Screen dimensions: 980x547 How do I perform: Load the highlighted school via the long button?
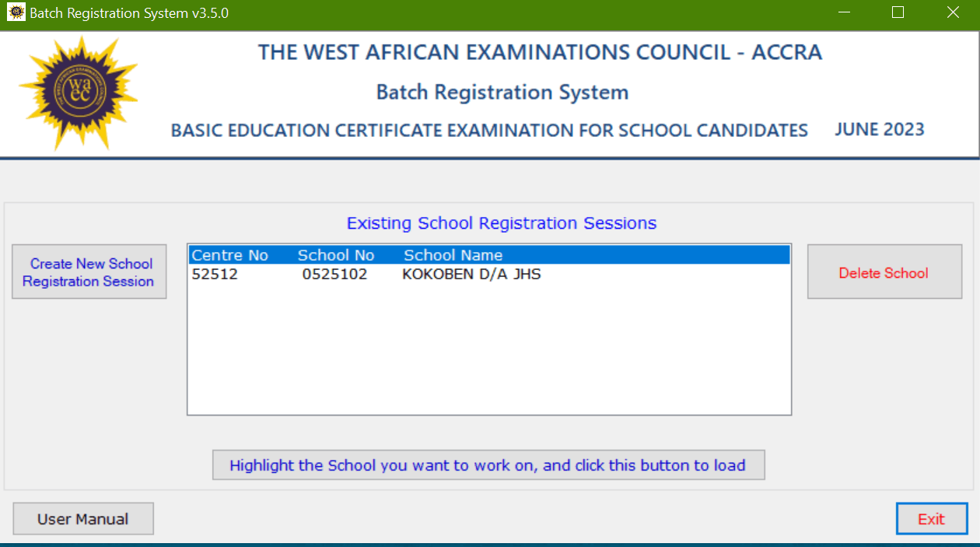pyautogui.click(x=488, y=465)
